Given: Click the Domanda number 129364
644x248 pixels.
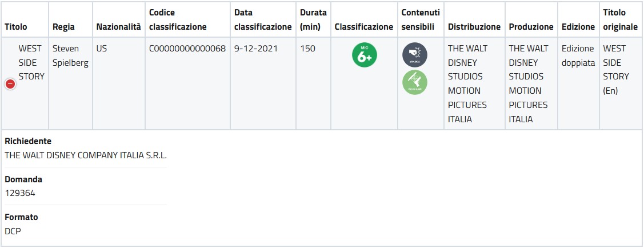Looking at the screenshot, I should (x=20, y=193).
